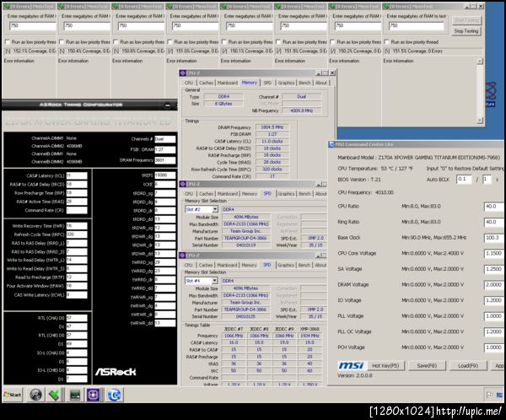Click the RAM megabytes field in the 151.5% coverage MemTest
The image size is (506, 420).
pos(417,26)
